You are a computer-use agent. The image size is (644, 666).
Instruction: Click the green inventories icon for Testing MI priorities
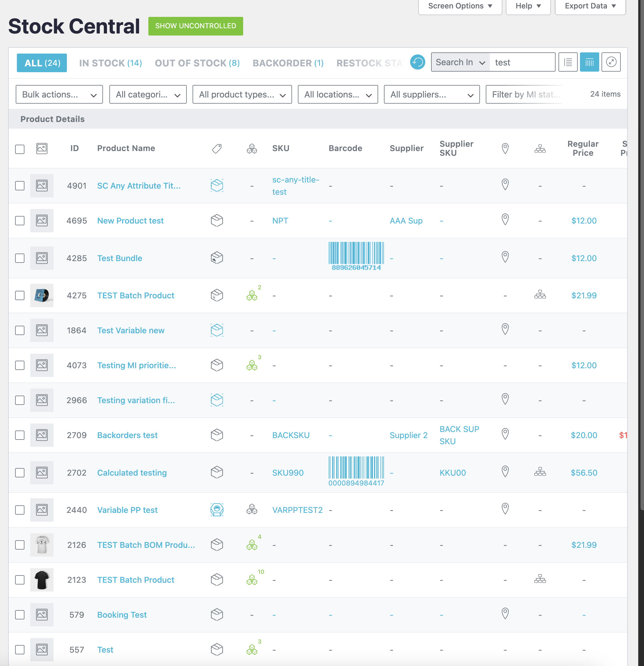point(252,365)
